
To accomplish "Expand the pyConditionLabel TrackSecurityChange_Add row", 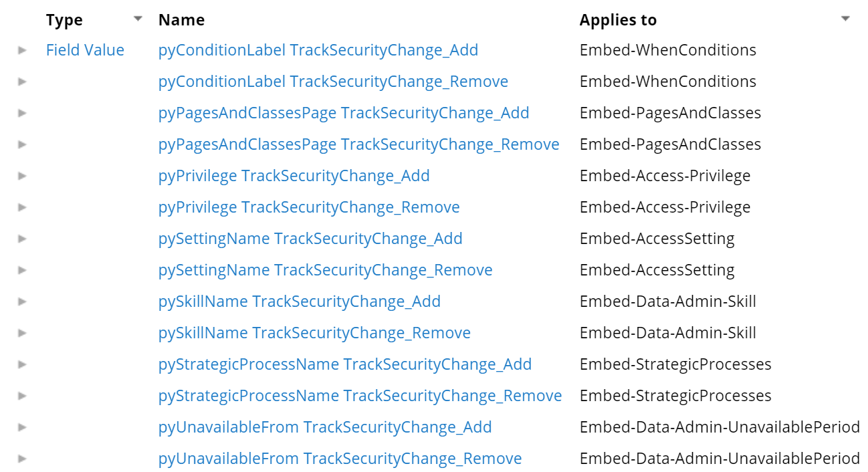I will point(22,50).
